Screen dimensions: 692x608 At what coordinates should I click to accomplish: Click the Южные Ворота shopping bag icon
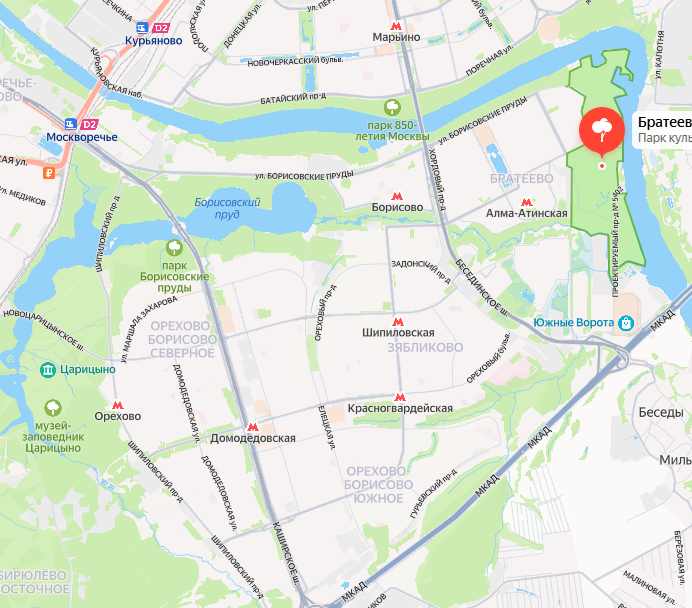[626, 323]
